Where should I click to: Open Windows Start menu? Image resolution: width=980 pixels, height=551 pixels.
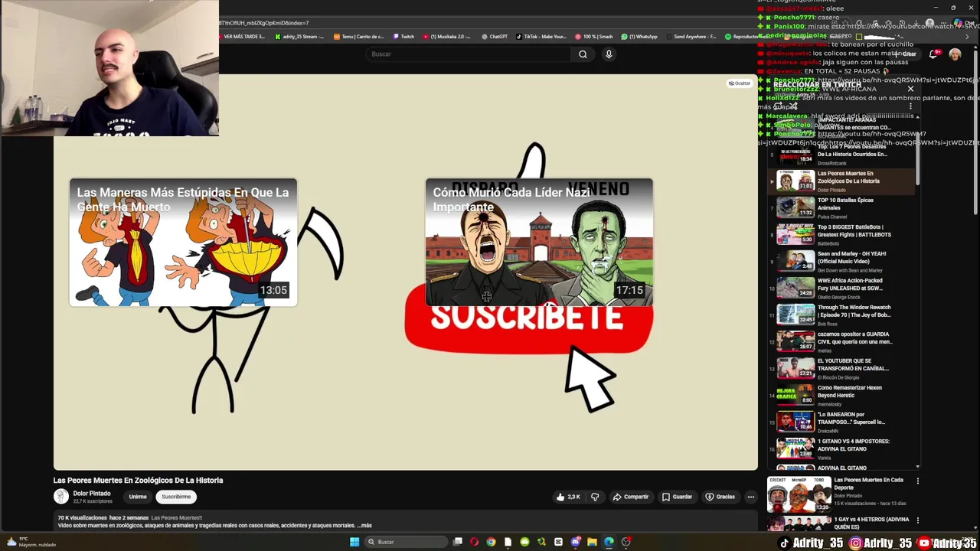point(354,542)
